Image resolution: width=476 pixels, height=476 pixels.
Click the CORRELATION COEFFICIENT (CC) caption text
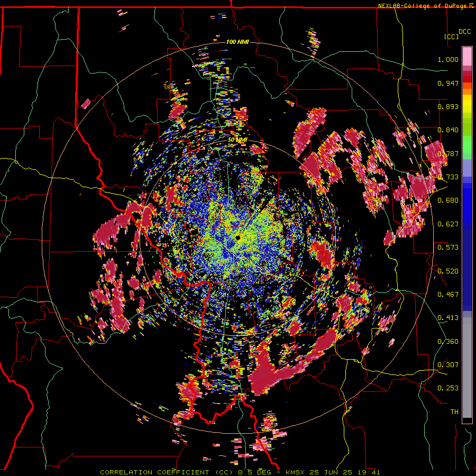tap(166, 472)
